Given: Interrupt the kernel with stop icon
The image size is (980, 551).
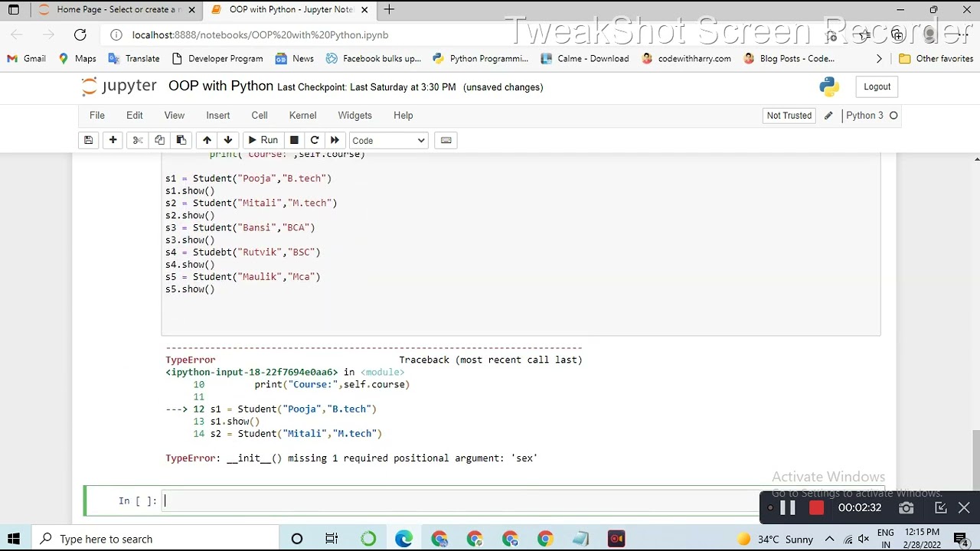Looking at the screenshot, I should pos(294,140).
